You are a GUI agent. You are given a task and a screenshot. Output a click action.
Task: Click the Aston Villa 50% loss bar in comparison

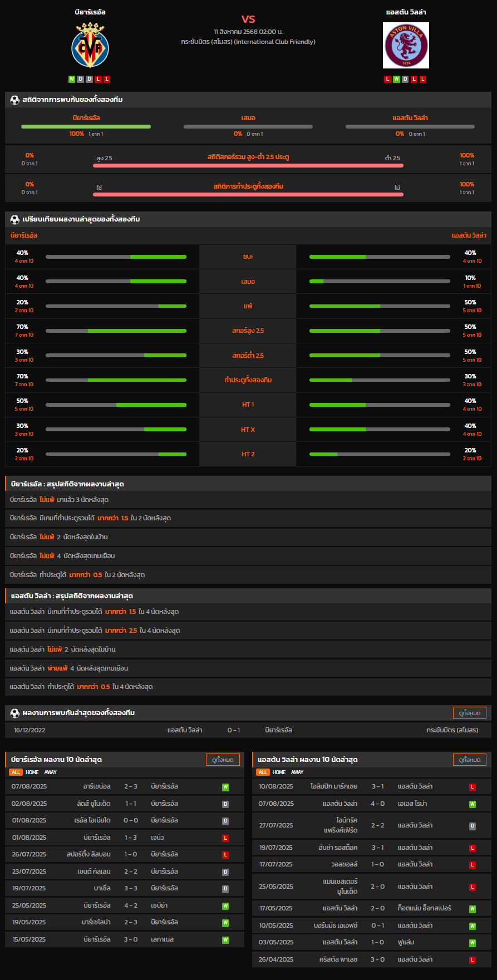(x=380, y=306)
